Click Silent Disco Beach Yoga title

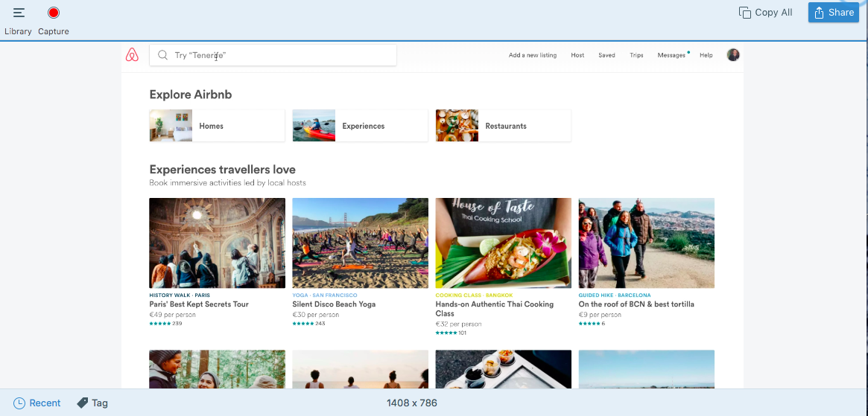point(334,304)
